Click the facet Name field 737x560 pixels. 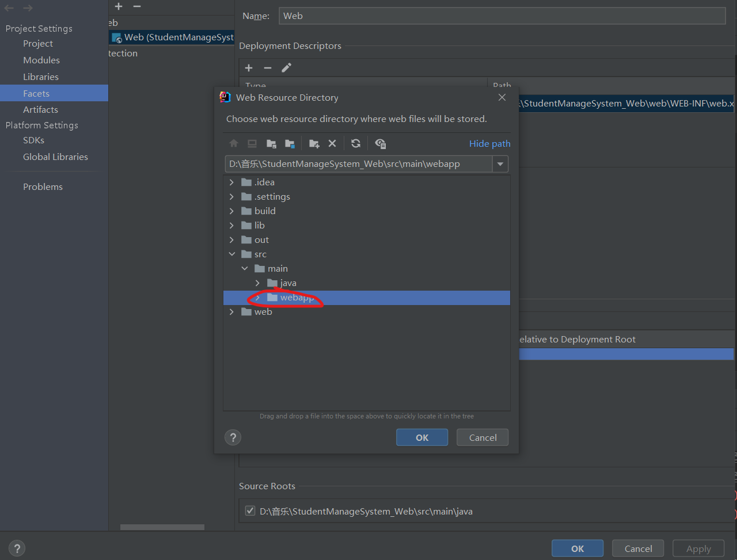(x=502, y=16)
